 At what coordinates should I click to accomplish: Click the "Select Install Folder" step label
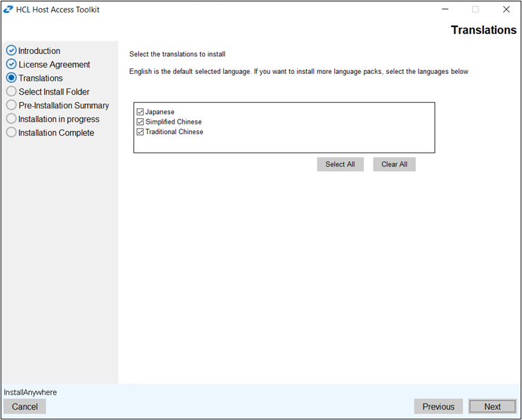tap(54, 92)
